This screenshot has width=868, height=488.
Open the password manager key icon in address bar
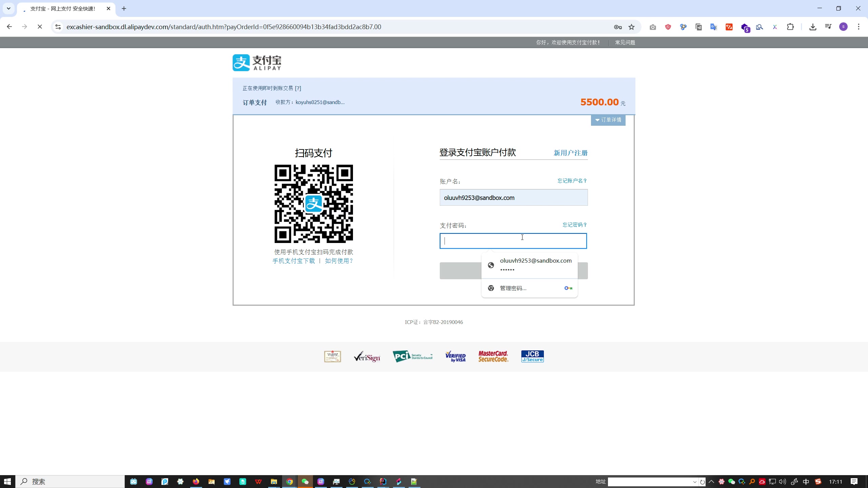tap(618, 27)
